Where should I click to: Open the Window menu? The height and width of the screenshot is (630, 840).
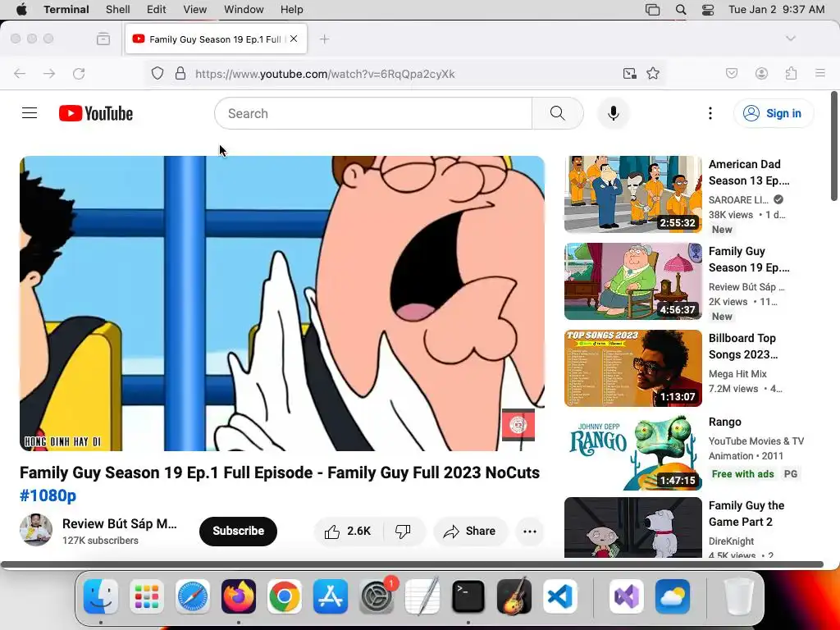[244, 10]
